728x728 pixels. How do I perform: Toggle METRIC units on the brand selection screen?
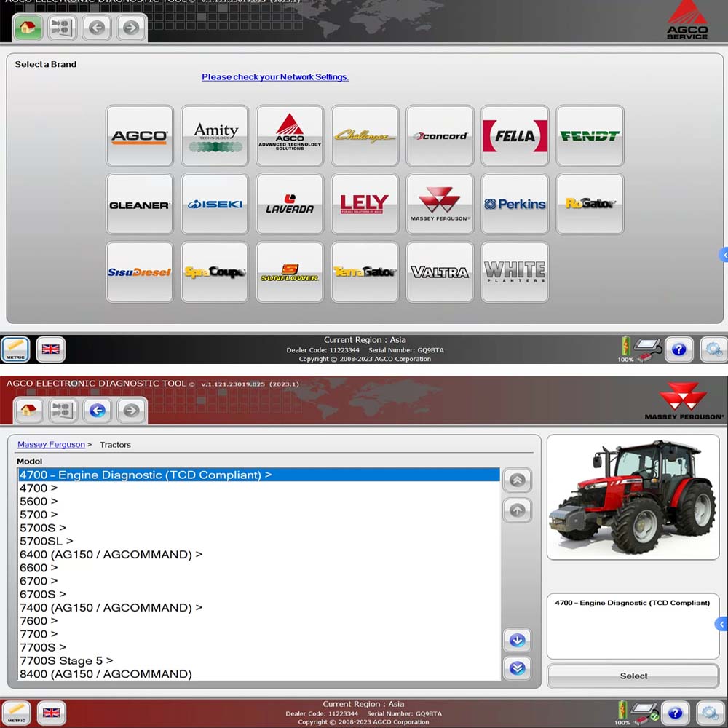point(15,349)
